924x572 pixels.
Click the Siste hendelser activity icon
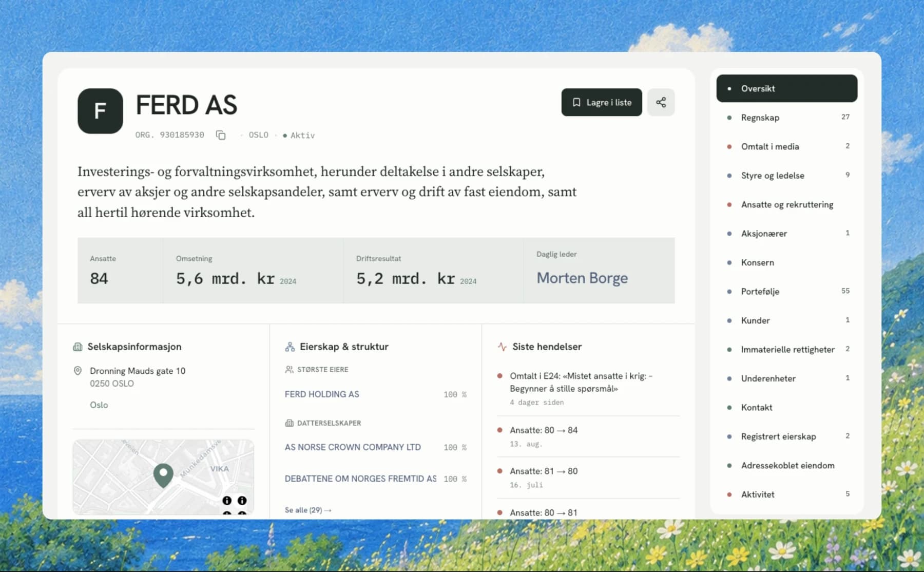click(502, 347)
